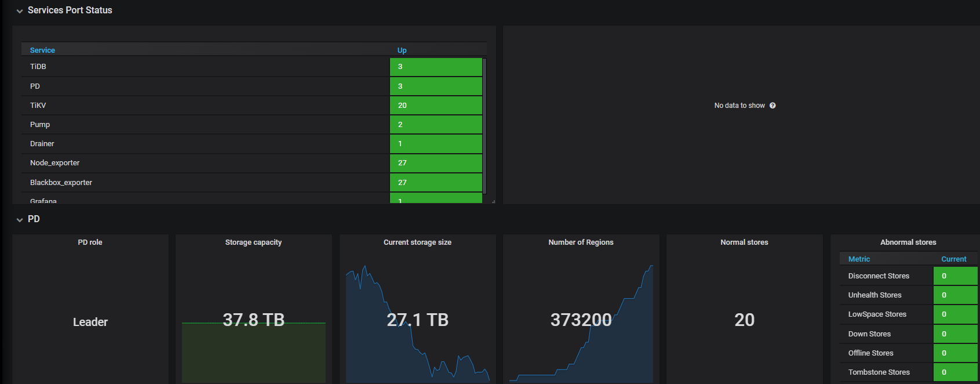Click the Down Stores green value cell
Viewport: 980px width, 384px height.
955,334
